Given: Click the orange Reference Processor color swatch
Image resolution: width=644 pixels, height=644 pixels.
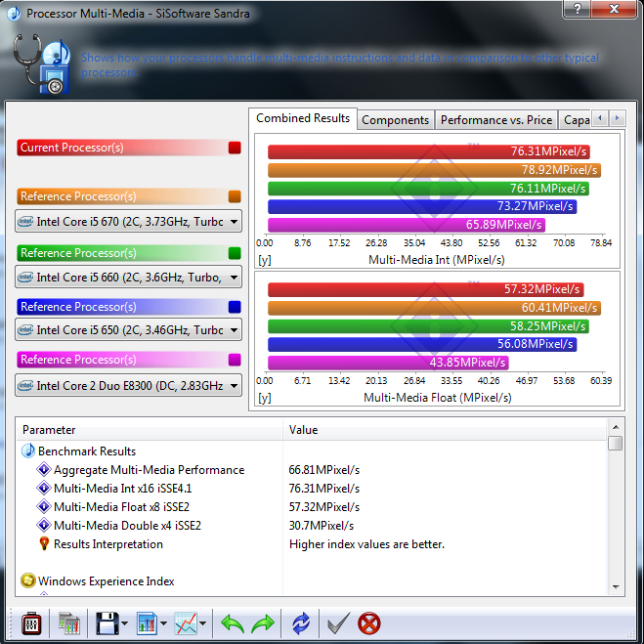Looking at the screenshot, I should coord(235,196).
